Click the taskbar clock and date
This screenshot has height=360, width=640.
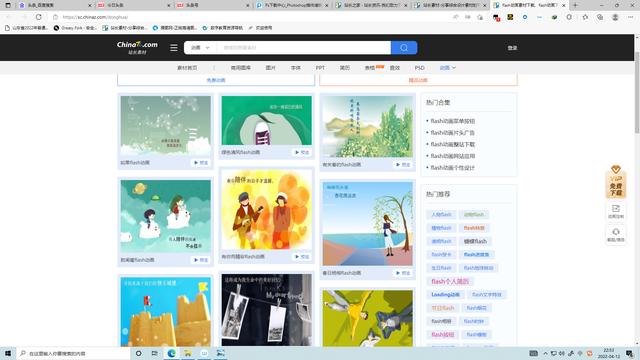[609, 353]
